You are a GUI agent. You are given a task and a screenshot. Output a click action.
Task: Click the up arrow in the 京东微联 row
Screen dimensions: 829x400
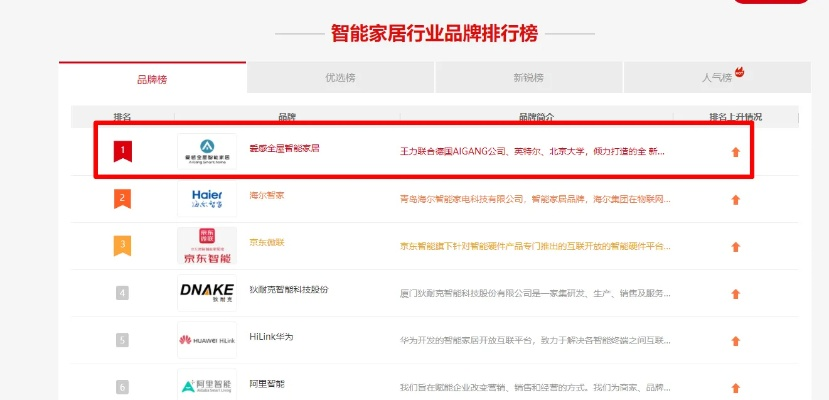pos(735,247)
